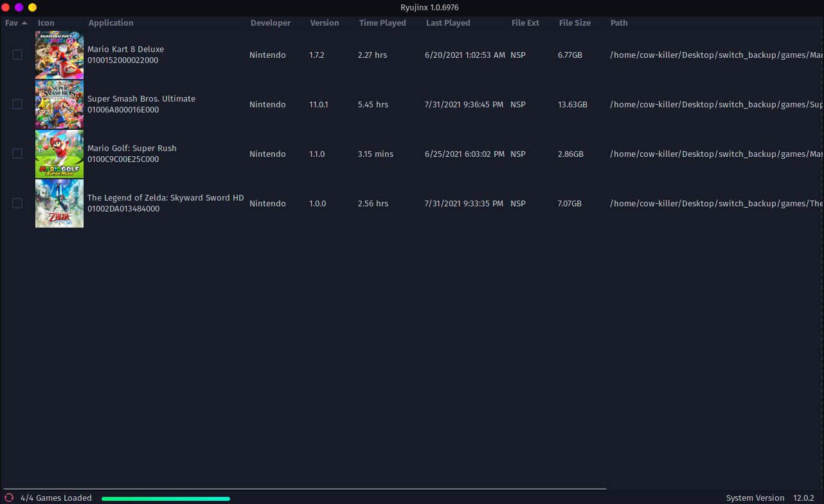Click the 7.07GB file size cell
The width and height of the screenshot is (824, 504).
[570, 204]
